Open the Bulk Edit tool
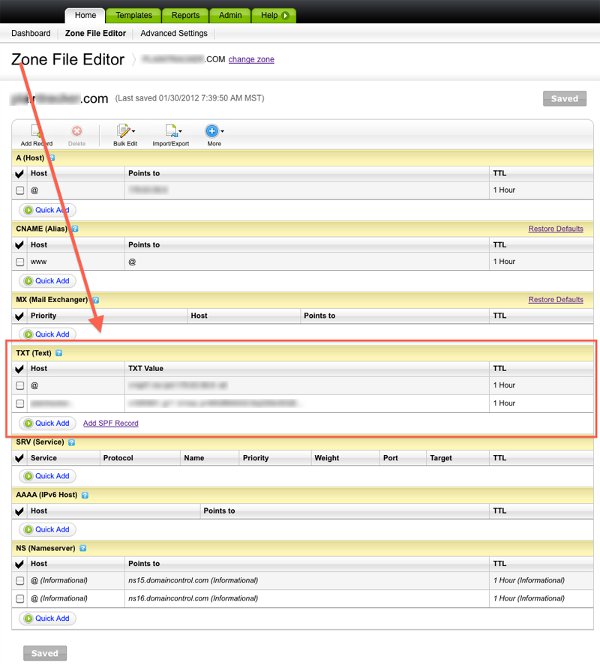Screen dimensions: 600x671 coord(125,133)
